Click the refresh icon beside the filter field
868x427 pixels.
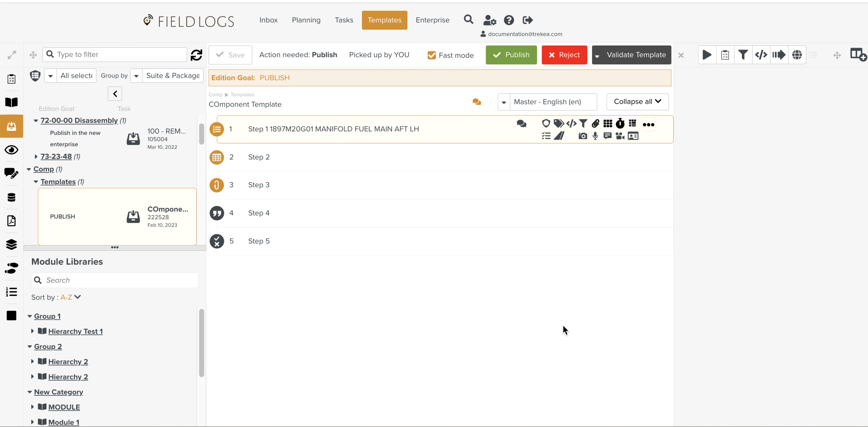click(x=197, y=55)
